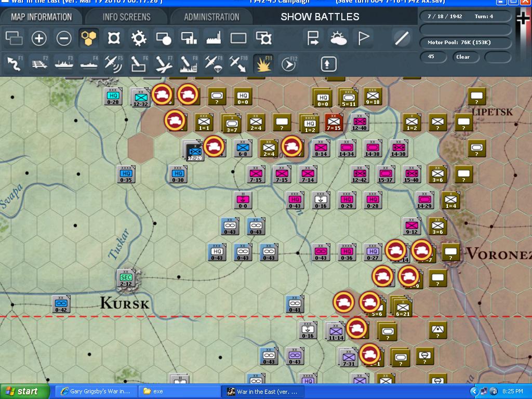532x399 pixels.
Task: Click the rectangle with cog icon
Action: coord(263,38)
